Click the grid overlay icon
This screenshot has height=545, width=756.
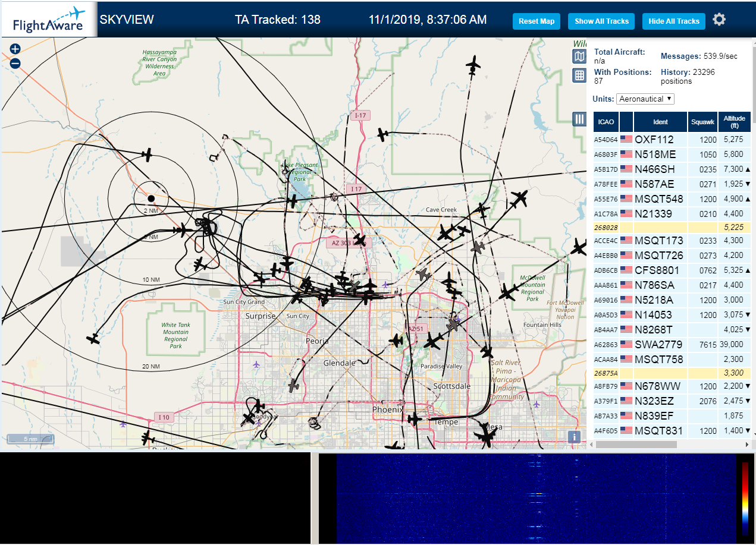pyautogui.click(x=579, y=75)
